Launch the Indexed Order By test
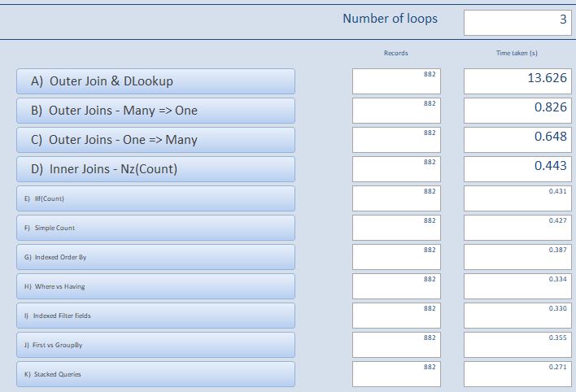 pyautogui.click(x=155, y=257)
